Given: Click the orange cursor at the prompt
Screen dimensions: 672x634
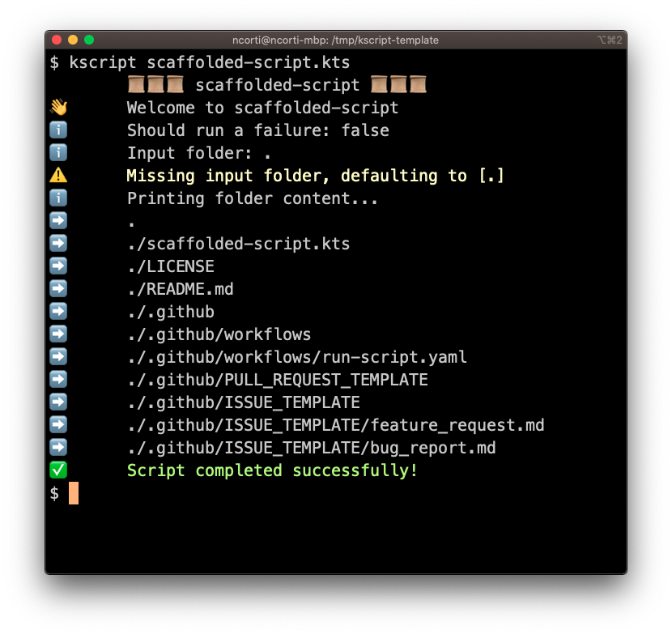Looking at the screenshot, I should point(74,493).
